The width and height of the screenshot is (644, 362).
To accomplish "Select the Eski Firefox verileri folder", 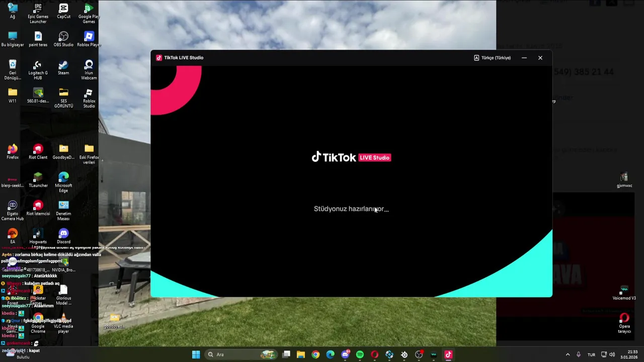I will 89,154.
